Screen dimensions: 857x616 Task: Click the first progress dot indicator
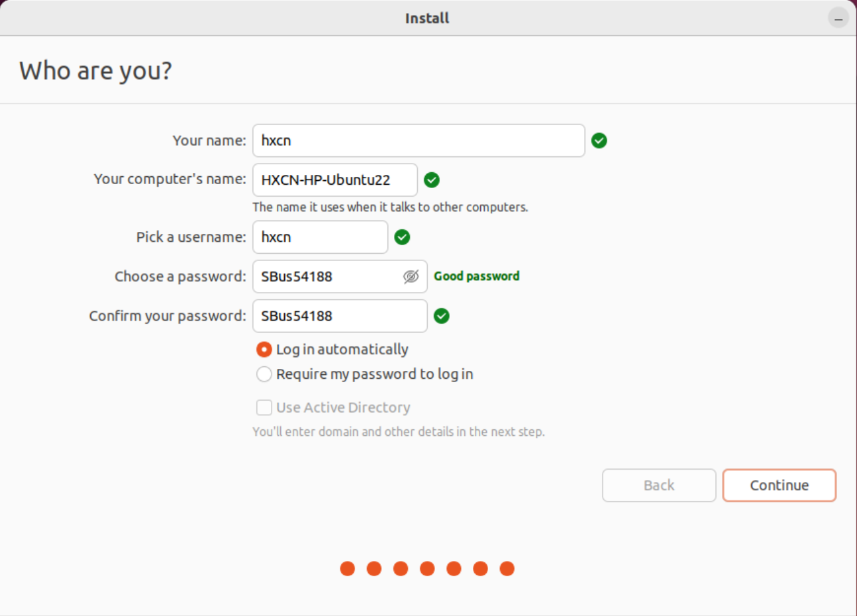(348, 568)
